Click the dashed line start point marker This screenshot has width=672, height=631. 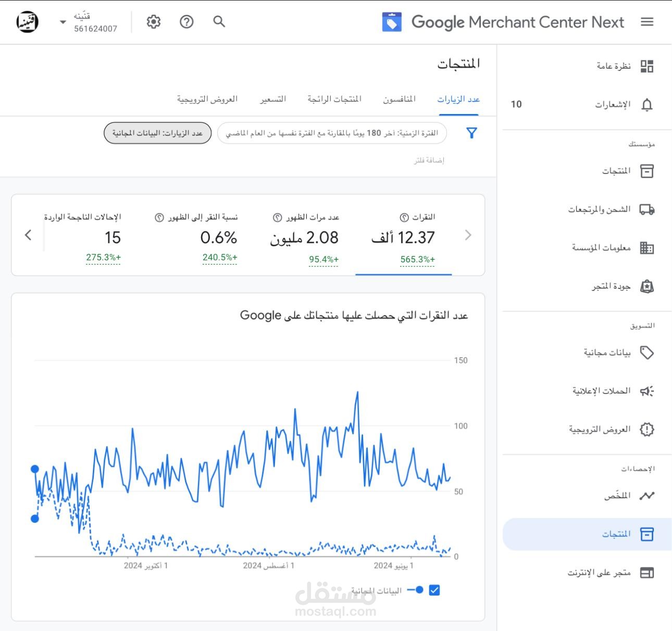point(35,519)
